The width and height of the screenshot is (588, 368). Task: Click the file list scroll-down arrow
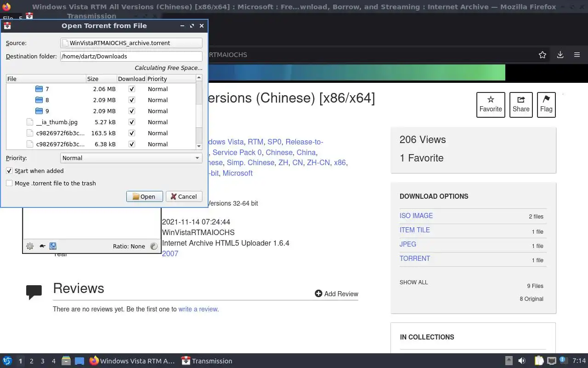(199, 146)
